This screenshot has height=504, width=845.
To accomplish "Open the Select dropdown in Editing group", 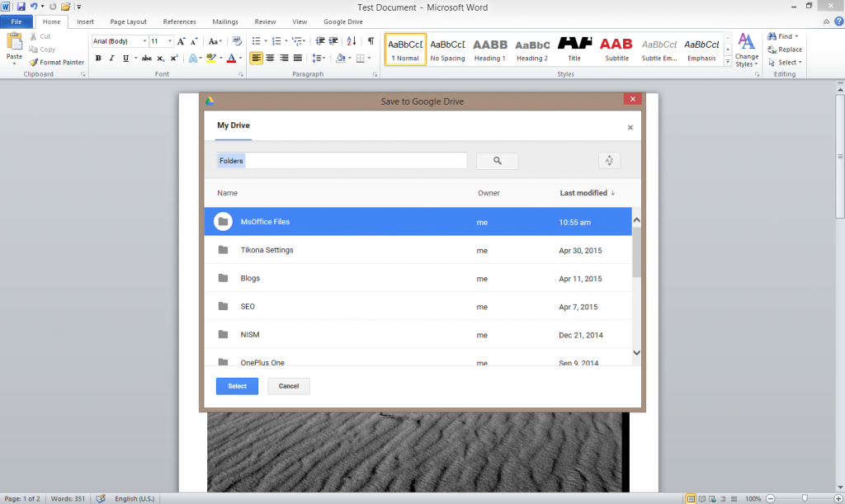I will [786, 63].
